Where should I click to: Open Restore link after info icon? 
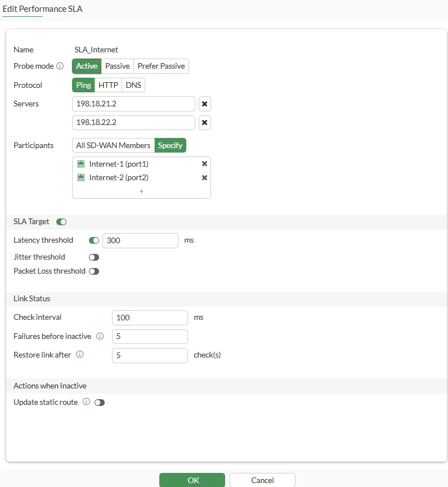(x=80, y=355)
